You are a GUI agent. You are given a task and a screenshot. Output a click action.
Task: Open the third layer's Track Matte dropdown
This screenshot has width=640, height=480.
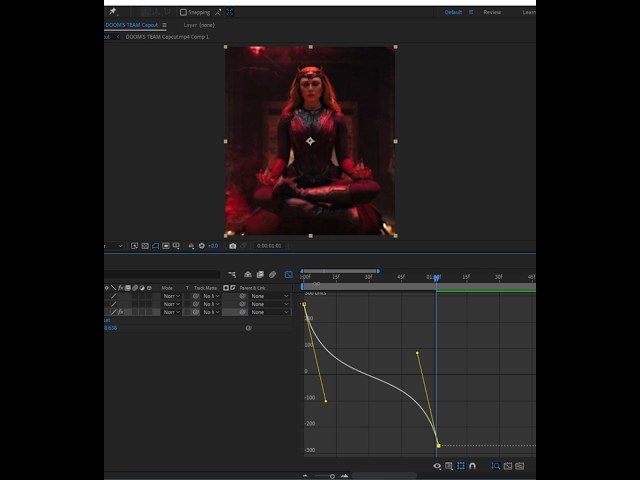click(x=211, y=312)
